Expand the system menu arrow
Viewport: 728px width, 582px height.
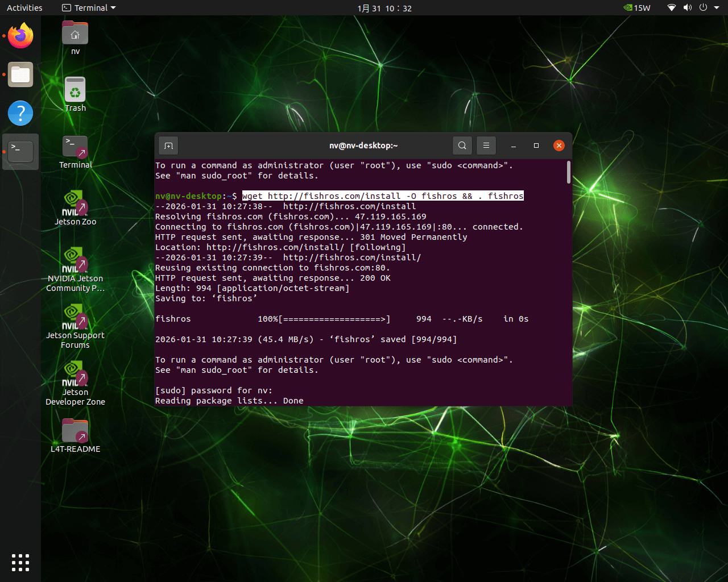717,8
